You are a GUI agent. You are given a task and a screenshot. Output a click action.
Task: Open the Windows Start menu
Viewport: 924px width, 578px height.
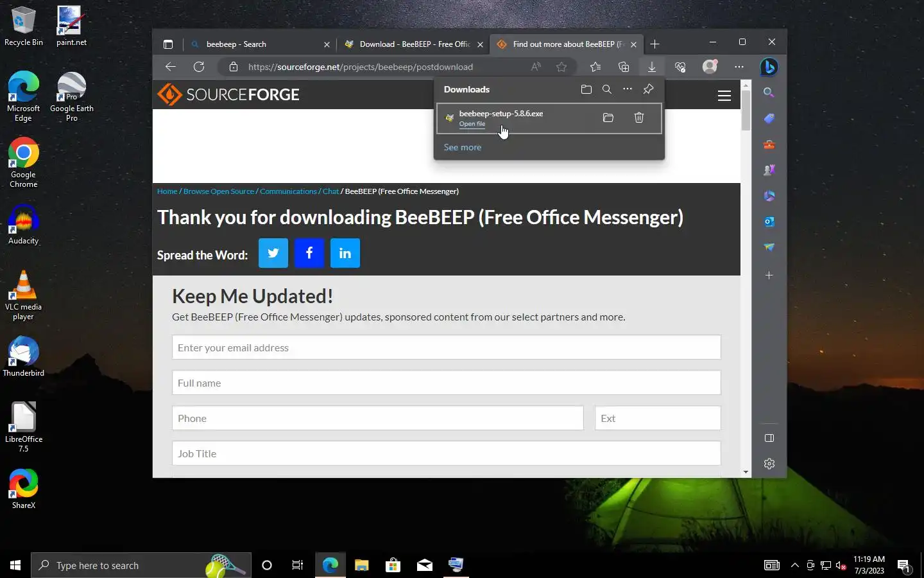click(x=15, y=565)
